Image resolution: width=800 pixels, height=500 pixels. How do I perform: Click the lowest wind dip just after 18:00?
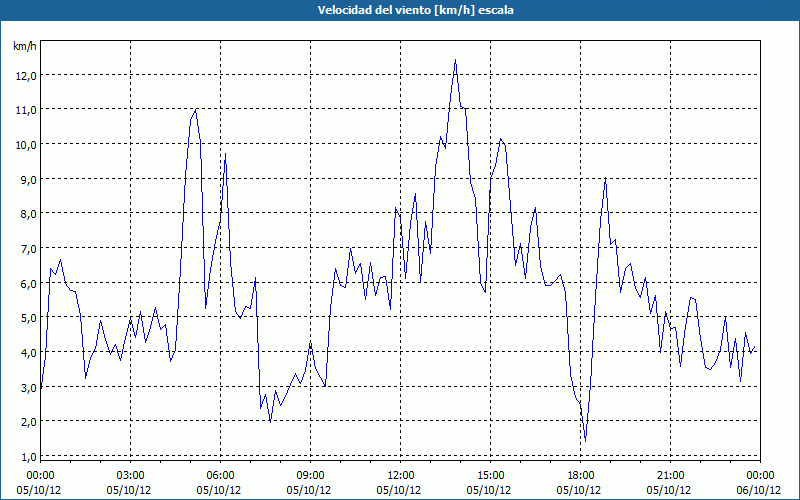pos(585,440)
